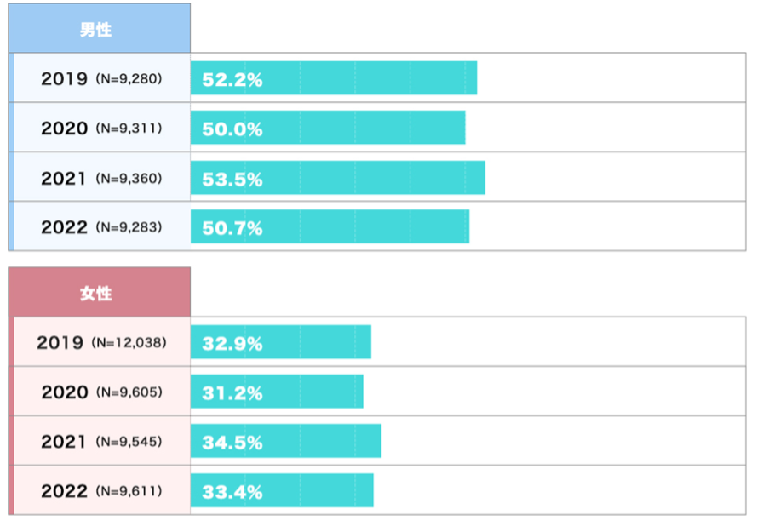Select the N=9,311 sample size text
The image size is (757, 532).
tap(129, 129)
